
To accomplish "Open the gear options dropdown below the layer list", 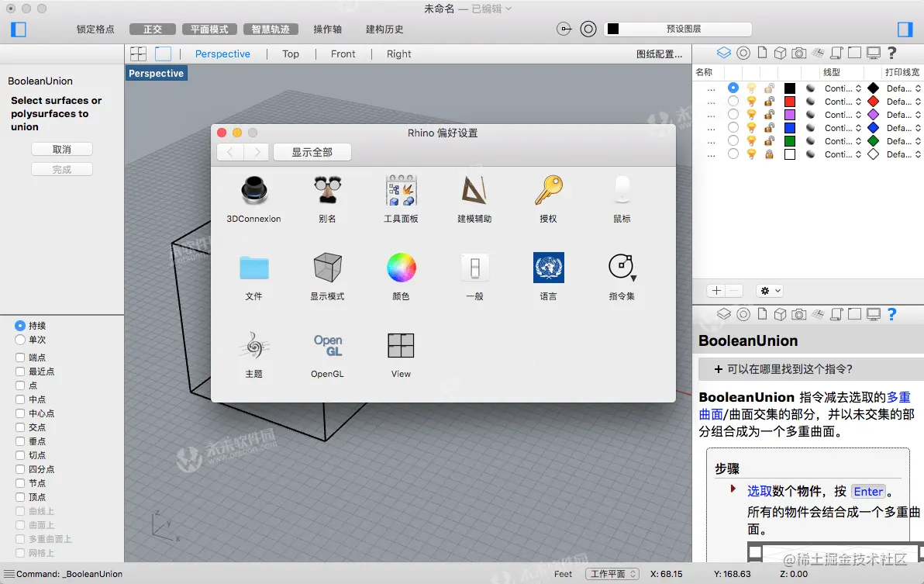I will 770,291.
